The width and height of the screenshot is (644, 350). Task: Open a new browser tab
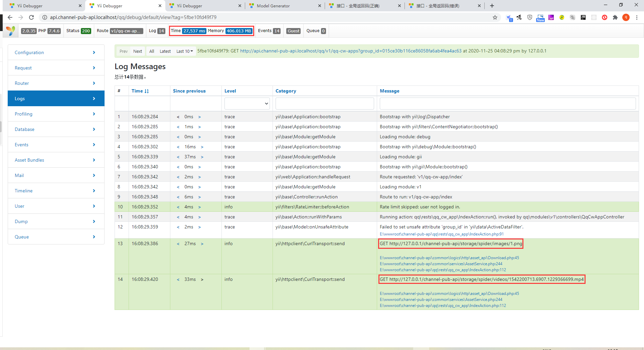[492, 6]
